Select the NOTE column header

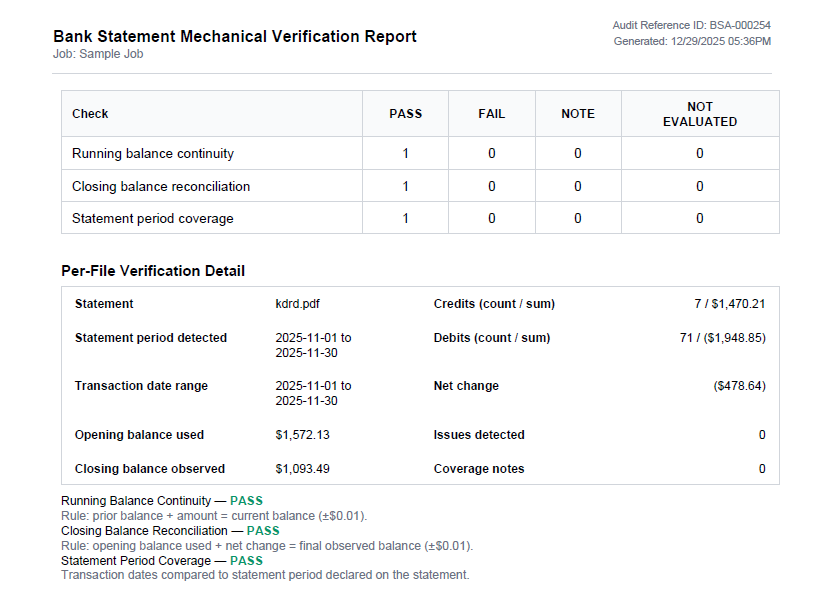pyautogui.click(x=578, y=113)
